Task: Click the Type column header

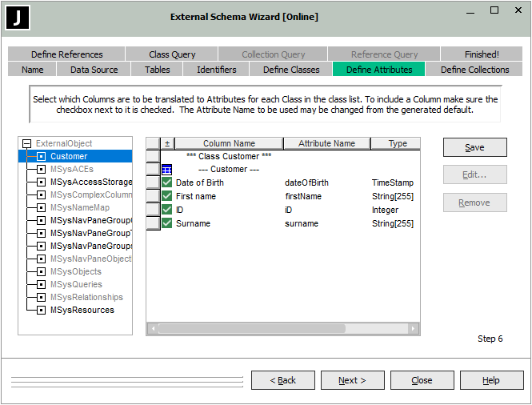Action: coord(397,143)
